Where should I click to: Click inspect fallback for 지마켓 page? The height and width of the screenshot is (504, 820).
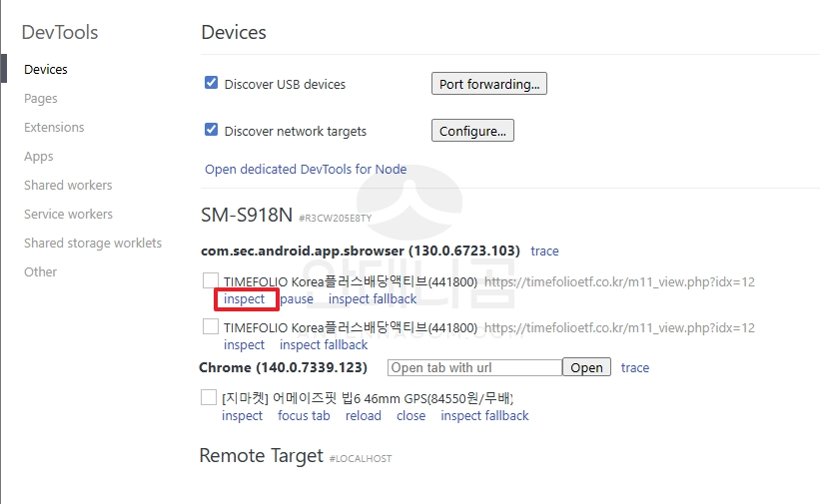click(x=484, y=415)
